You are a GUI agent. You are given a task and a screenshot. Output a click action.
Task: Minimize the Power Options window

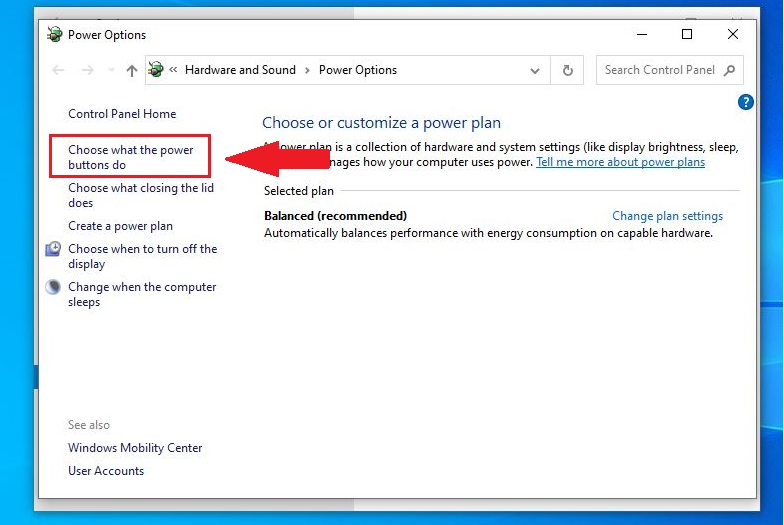pos(642,34)
